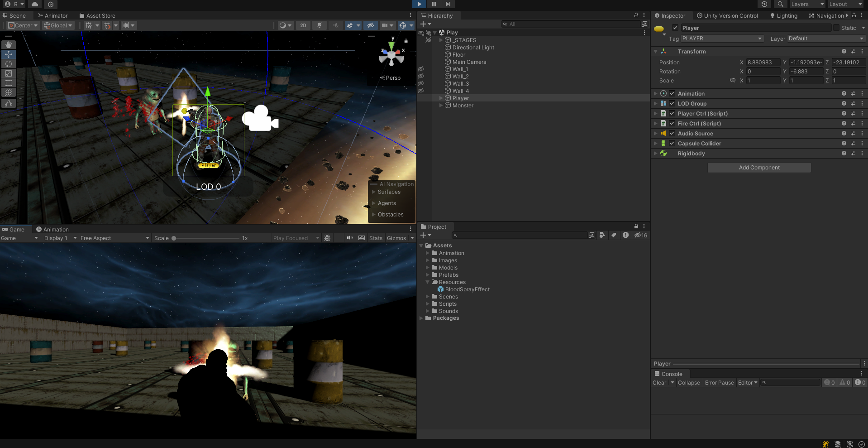Click the Add Component button

pyautogui.click(x=759, y=167)
